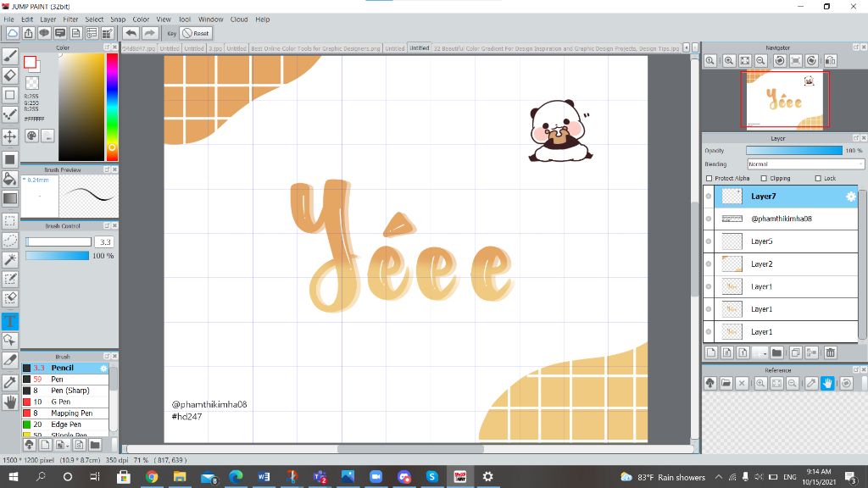The image size is (868, 488).
Task: Zoom in using the Navigator panel
Action: (x=729, y=61)
